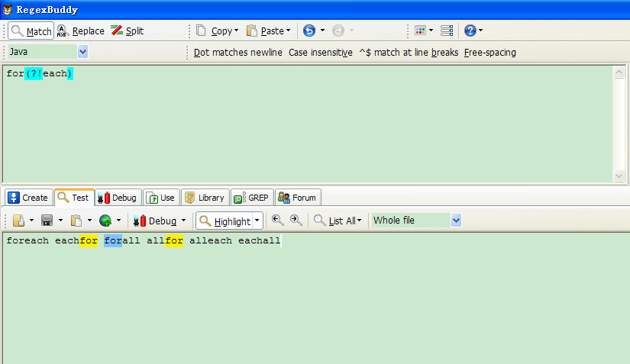Viewport: 630px width, 364px height.
Task: Switch to Replace mode
Action: pyautogui.click(x=81, y=31)
